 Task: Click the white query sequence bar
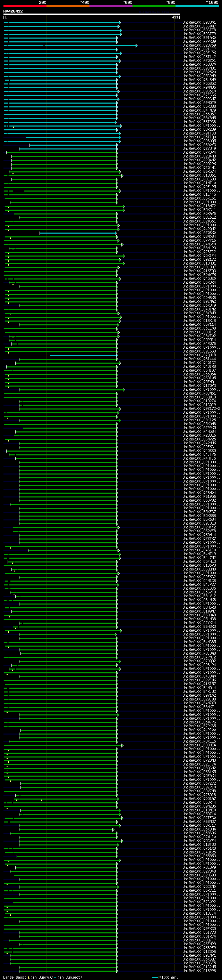(92, 15)
